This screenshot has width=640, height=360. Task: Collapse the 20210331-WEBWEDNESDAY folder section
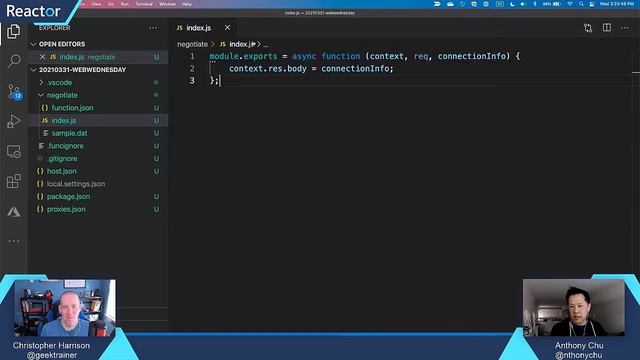pos(98,70)
